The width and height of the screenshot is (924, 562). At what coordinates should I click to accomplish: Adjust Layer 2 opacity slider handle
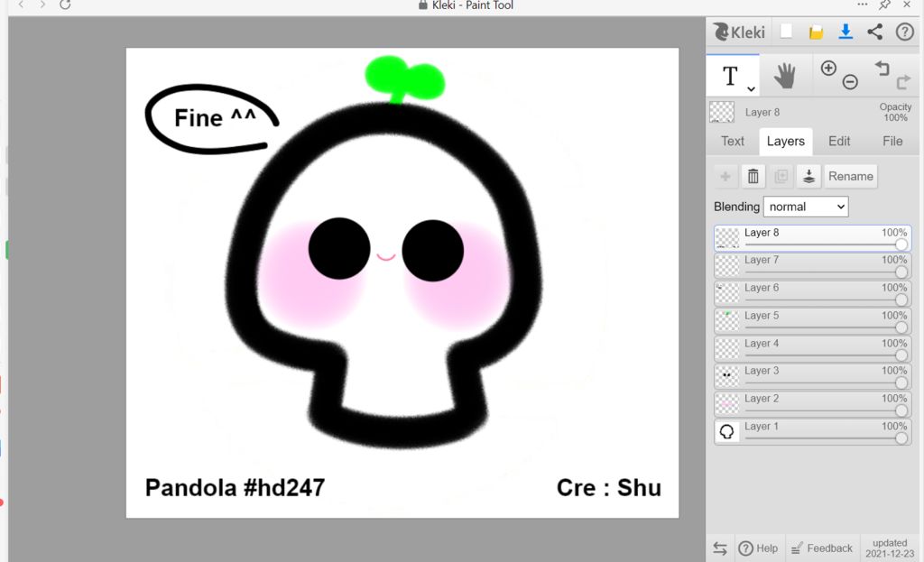(901, 410)
